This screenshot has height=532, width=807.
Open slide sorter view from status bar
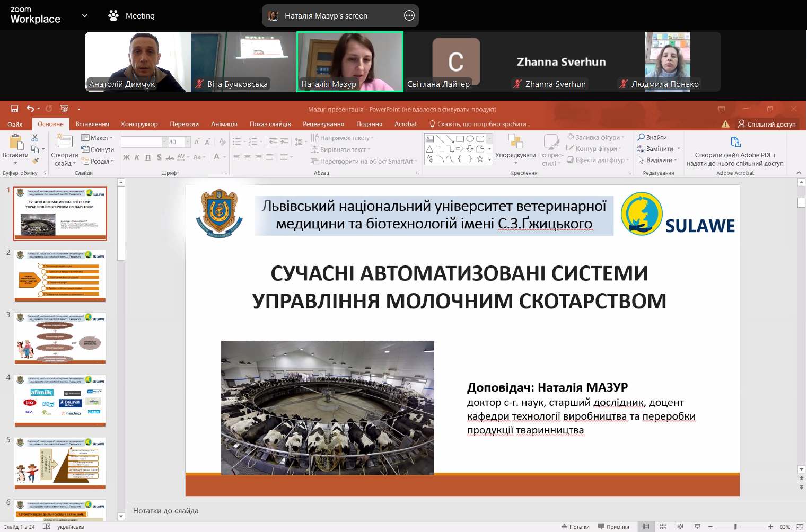click(663, 527)
